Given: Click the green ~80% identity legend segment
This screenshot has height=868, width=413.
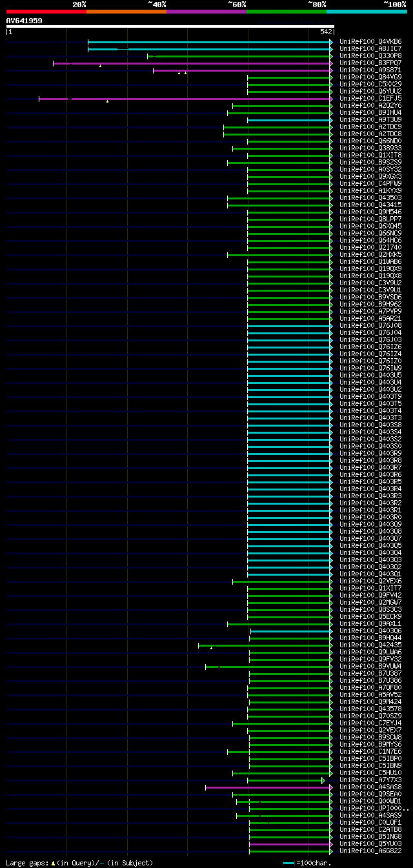Looking at the screenshot, I should point(287,12).
